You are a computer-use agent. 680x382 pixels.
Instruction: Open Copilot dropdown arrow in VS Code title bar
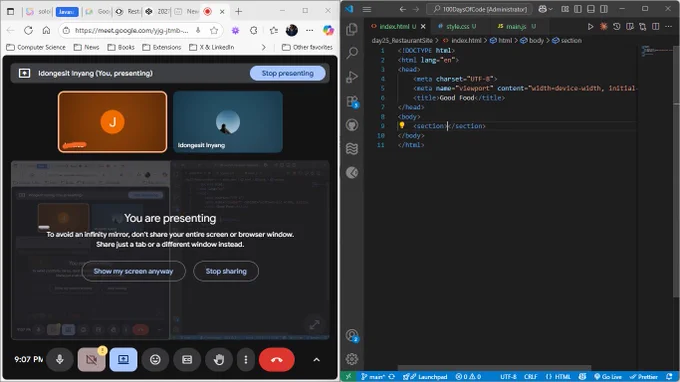(550, 9)
